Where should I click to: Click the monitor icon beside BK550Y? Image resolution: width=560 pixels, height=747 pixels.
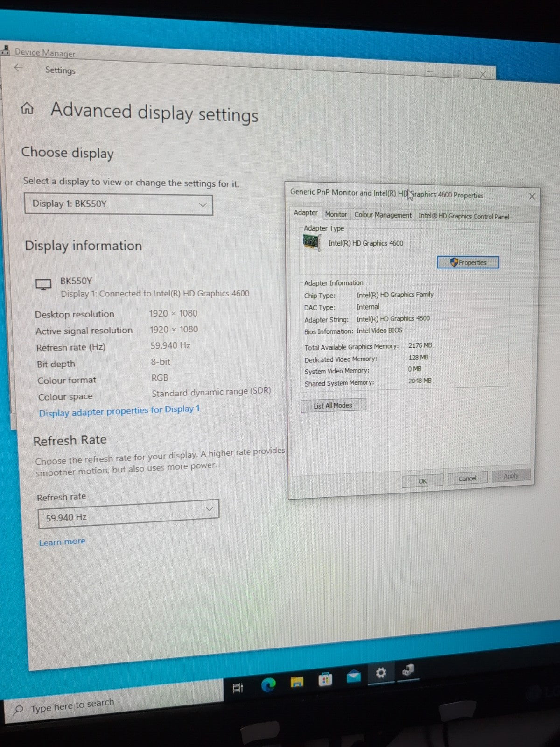(43, 284)
